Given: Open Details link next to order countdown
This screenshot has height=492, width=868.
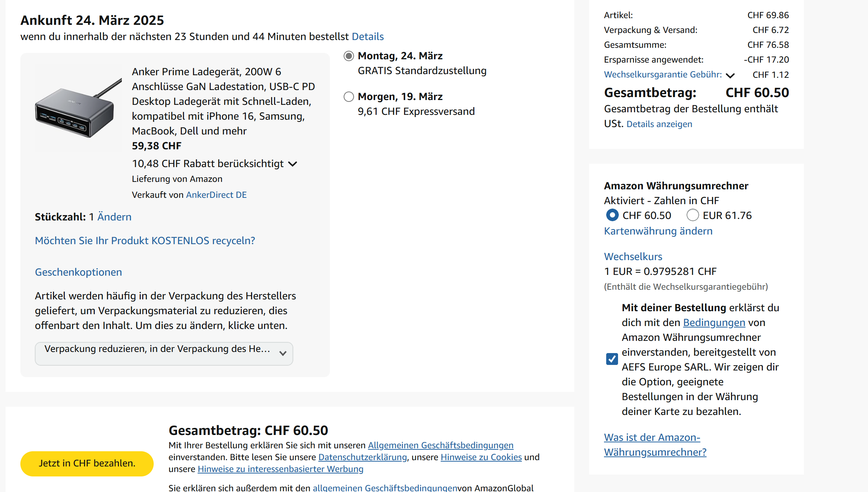Looking at the screenshot, I should pos(367,37).
